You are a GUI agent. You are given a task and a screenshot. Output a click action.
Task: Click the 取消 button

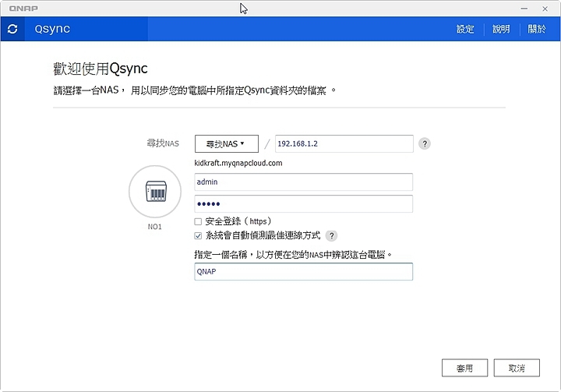click(x=517, y=368)
